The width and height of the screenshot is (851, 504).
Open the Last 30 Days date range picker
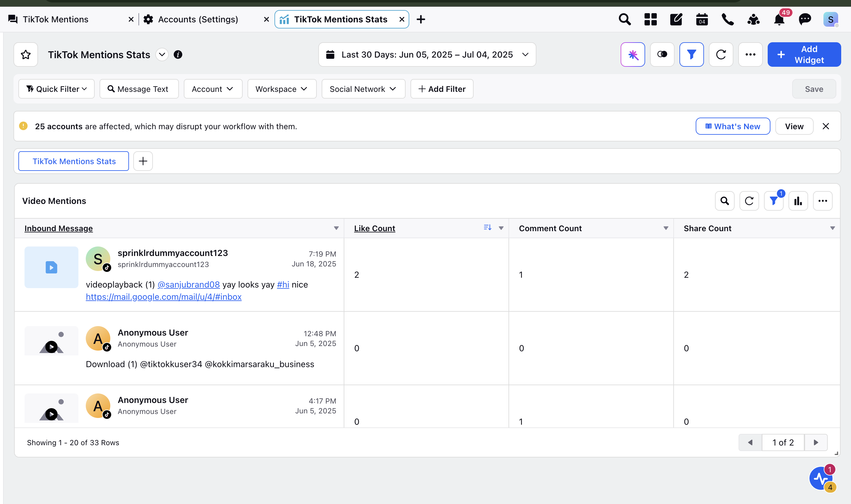(427, 54)
